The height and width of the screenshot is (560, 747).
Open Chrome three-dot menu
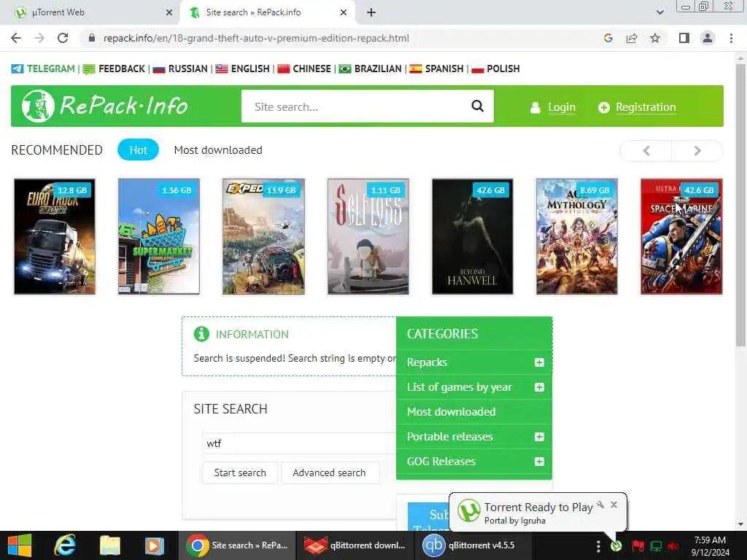tap(731, 38)
